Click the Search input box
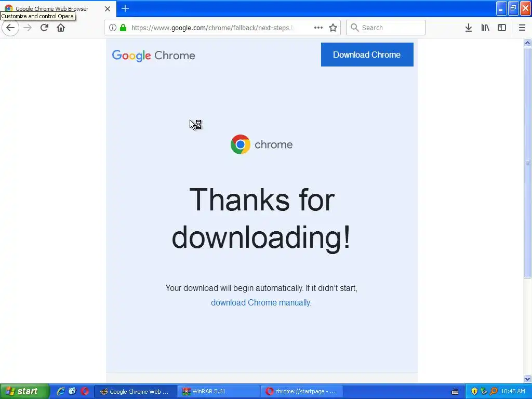The image size is (532, 399). click(385, 28)
